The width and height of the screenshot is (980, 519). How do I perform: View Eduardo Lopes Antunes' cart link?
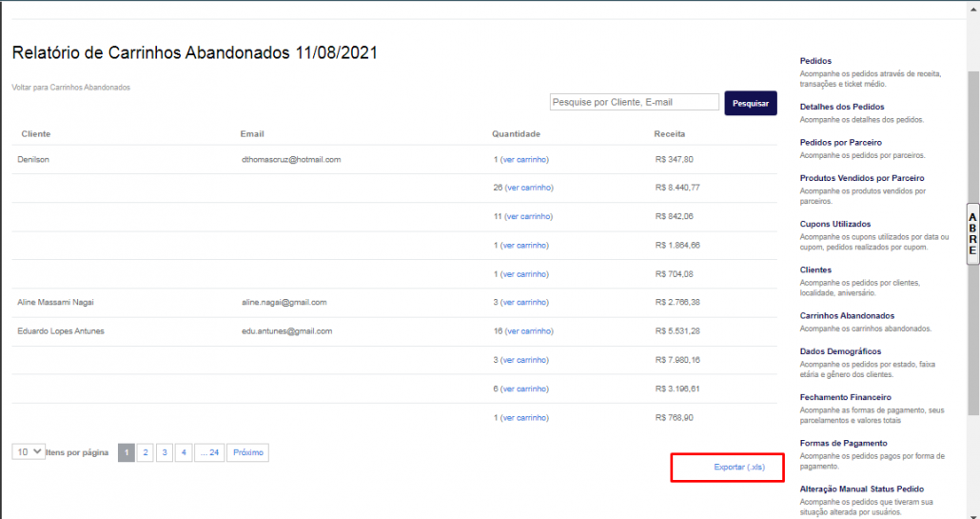(x=528, y=331)
